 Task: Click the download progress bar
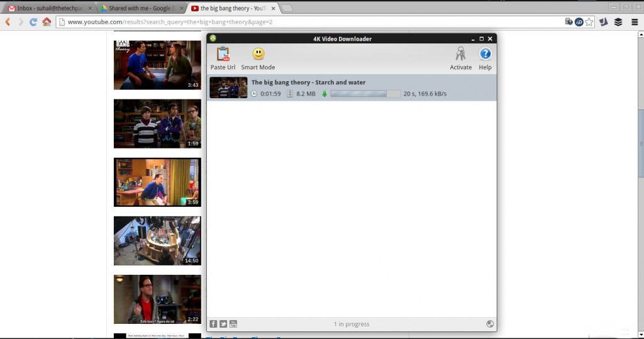coord(365,94)
